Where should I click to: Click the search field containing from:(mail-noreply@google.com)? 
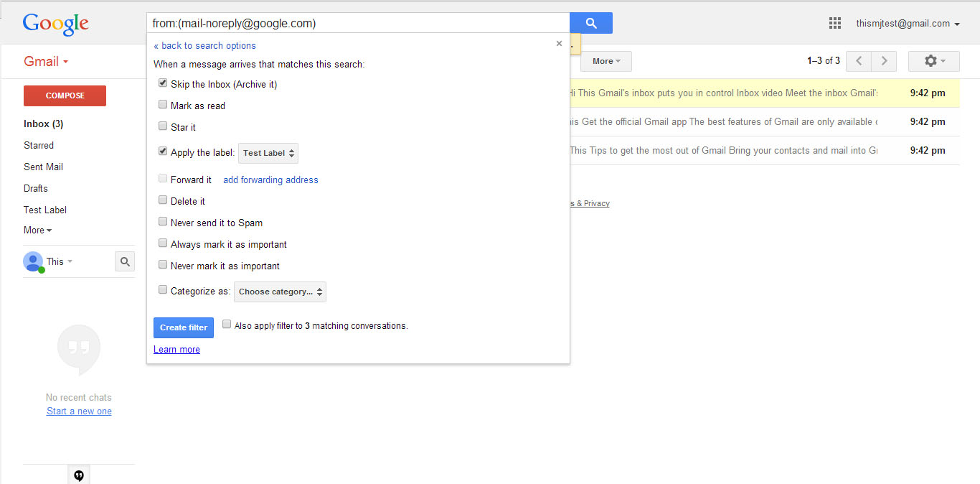tap(359, 23)
